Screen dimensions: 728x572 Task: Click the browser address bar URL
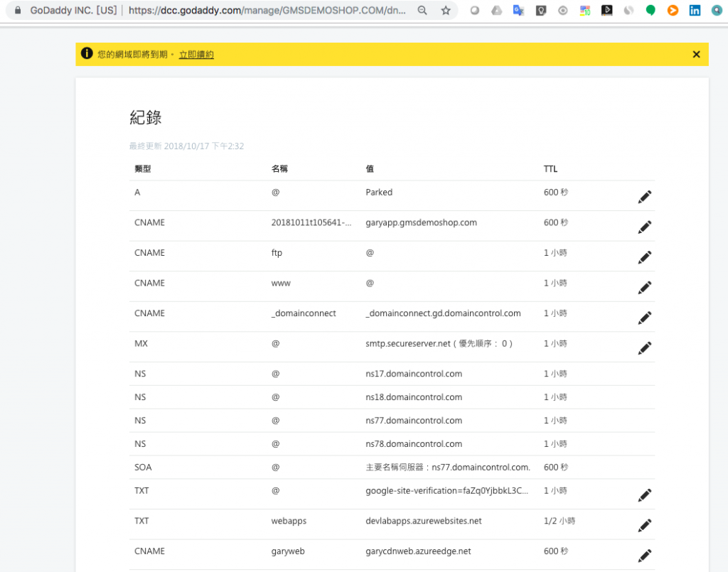pos(267,10)
